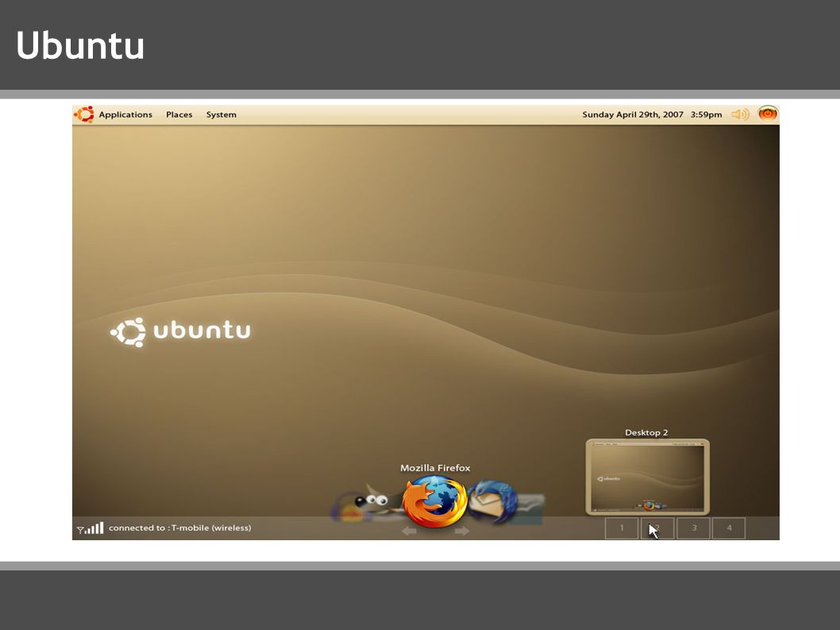The image size is (840, 630).
Task: Click the 'connected to : T-mobile (wireless)' status
Action: coord(180,528)
